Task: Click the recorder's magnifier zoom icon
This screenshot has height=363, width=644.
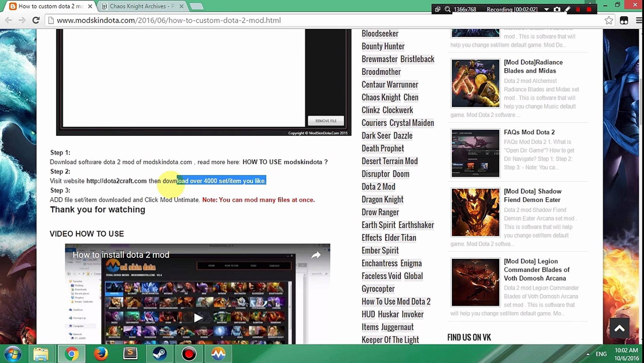Action: click(x=448, y=9)
